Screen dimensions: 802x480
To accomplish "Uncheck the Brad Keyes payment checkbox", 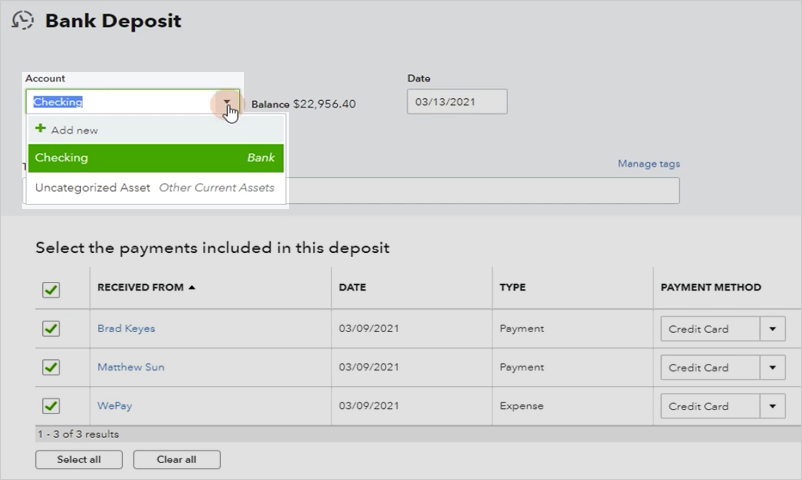I will [51, 329].
